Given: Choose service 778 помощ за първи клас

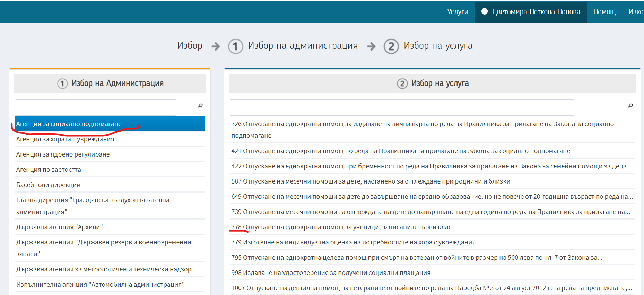Looking at the screenshot, I should (432, 227).
